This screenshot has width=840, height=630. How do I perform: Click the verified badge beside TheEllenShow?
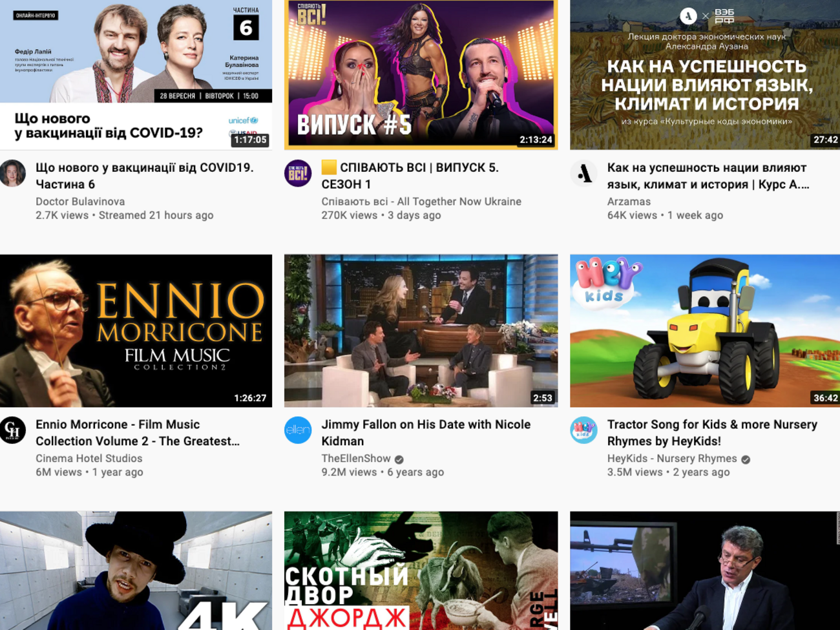tap(399, 459)
